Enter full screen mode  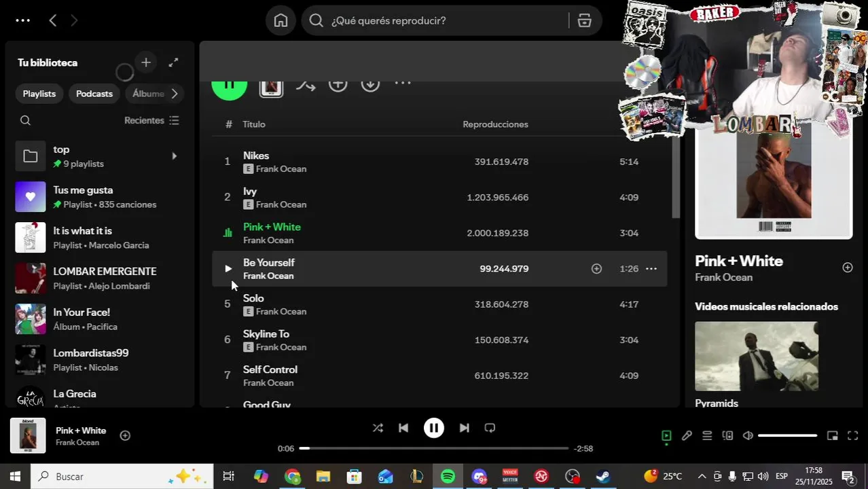click(853, 436)
